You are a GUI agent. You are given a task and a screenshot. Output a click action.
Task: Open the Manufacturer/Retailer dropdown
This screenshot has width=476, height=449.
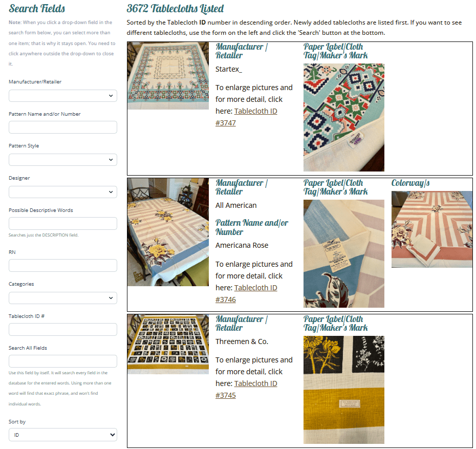(62, 96)
